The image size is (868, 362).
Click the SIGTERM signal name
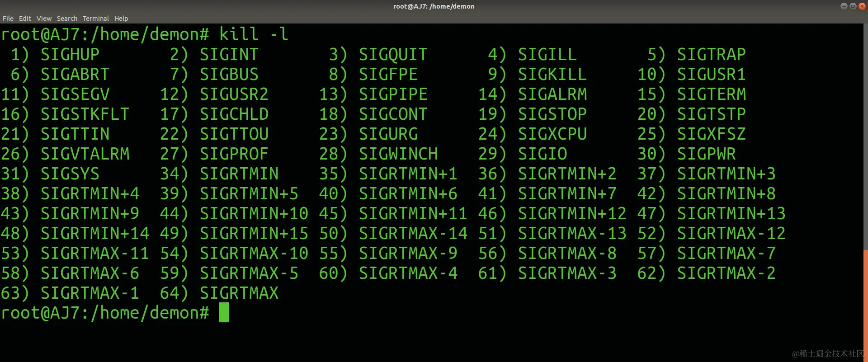711,94
